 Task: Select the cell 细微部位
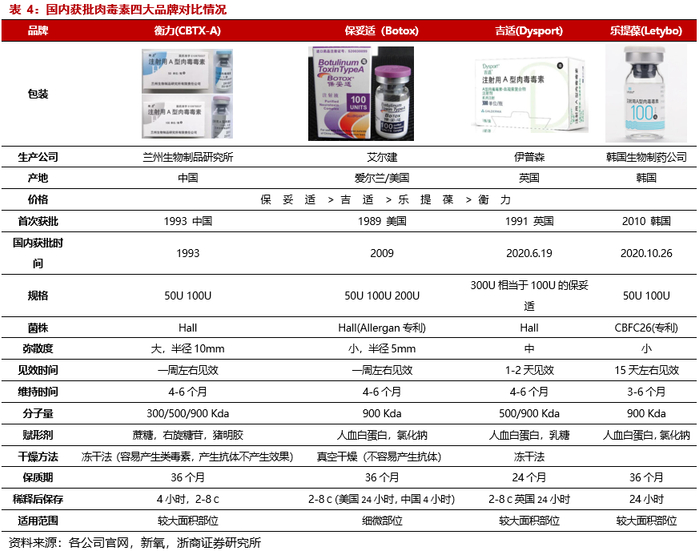(x=382, y=521)
